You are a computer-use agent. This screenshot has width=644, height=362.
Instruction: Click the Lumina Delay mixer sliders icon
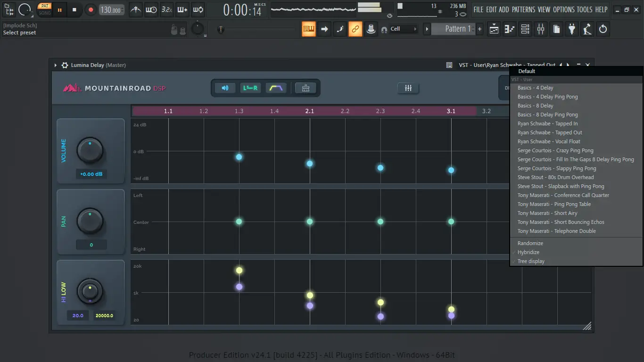click(x=408, y=88)
